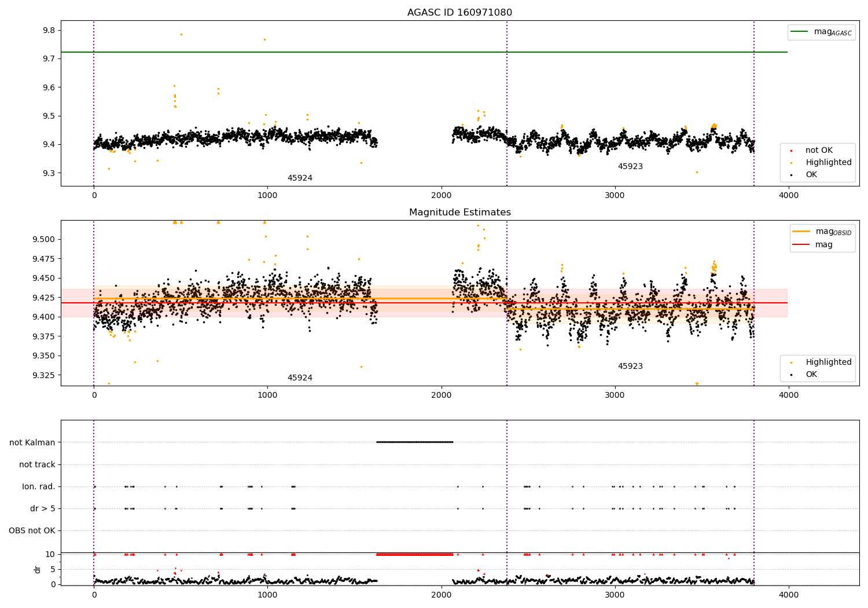This screenshot has height=608, width=868.
Task: Click 'Highlighted' in the Magnitude Estimates legend
Action: tap(829, 362)
